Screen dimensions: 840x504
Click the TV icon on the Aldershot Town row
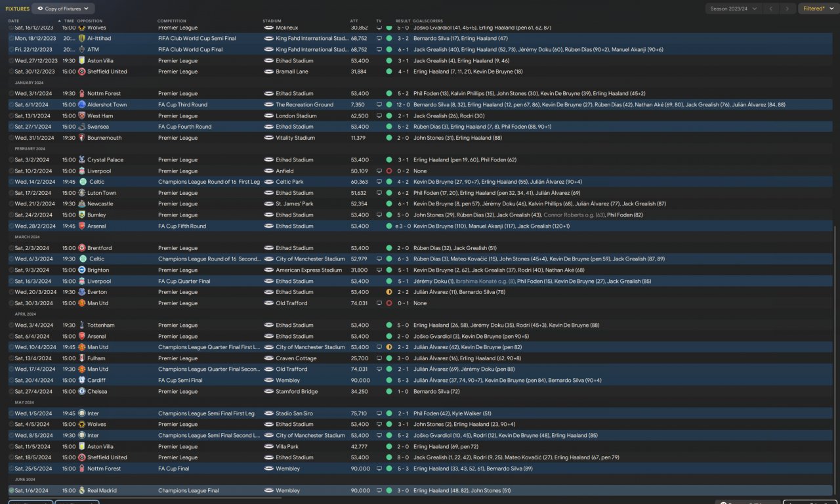click(379, 105)
